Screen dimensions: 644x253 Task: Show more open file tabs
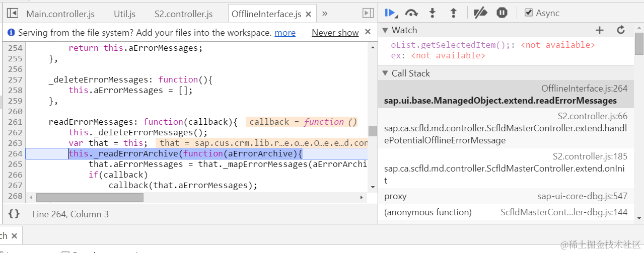tap(325, 14)
